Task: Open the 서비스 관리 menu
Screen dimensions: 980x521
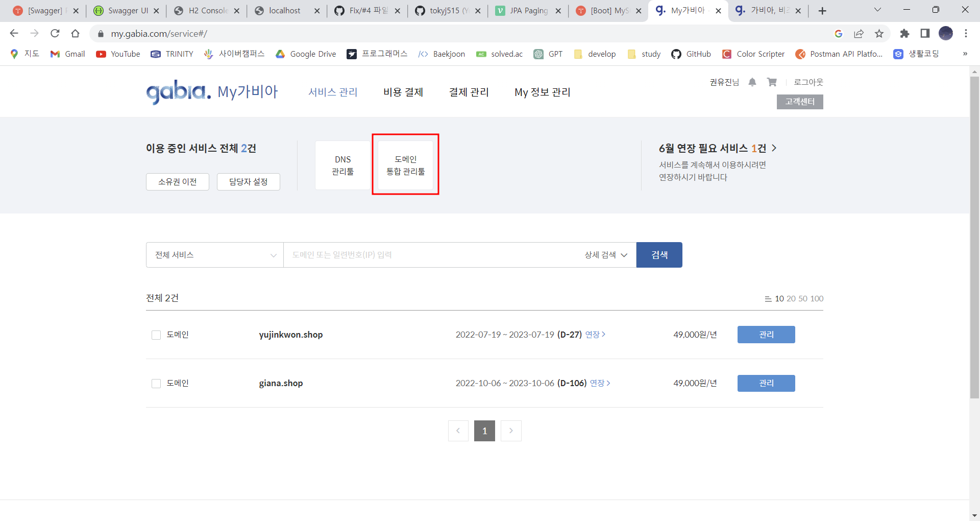Action: click(333, 92)
